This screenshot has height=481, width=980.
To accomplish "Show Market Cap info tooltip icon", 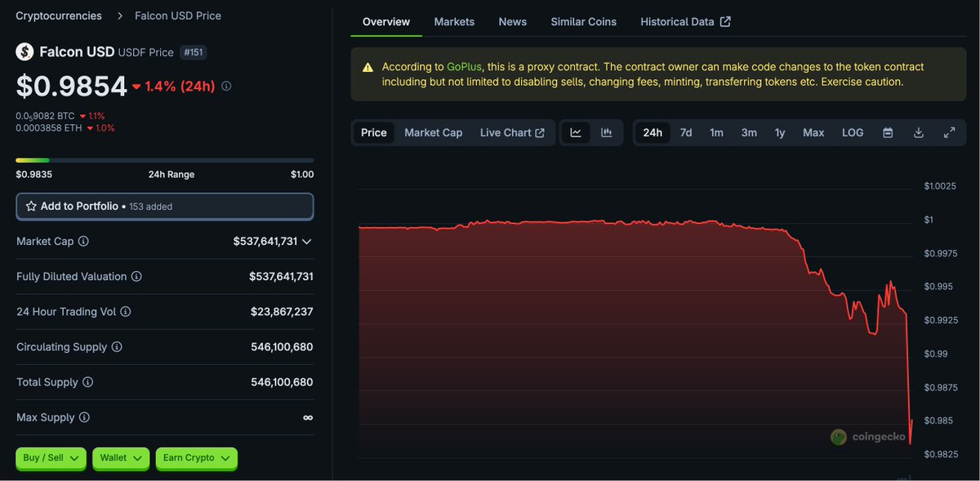I will pyautogui.click(x=83, y=242).
